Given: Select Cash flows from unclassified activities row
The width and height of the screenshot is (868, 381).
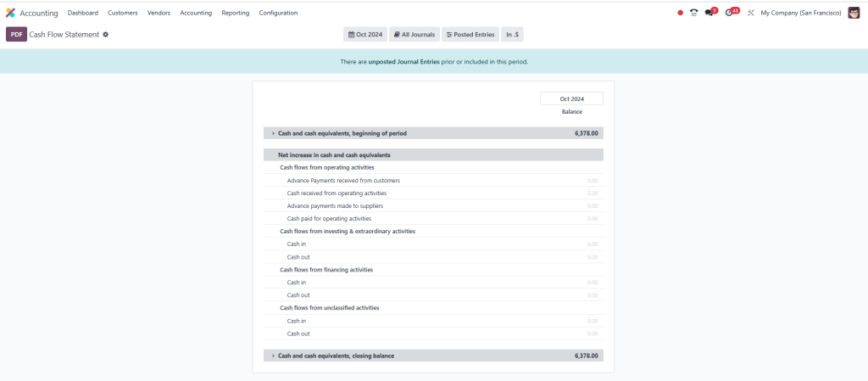Looking at the screenshot, I should (433, 308).
